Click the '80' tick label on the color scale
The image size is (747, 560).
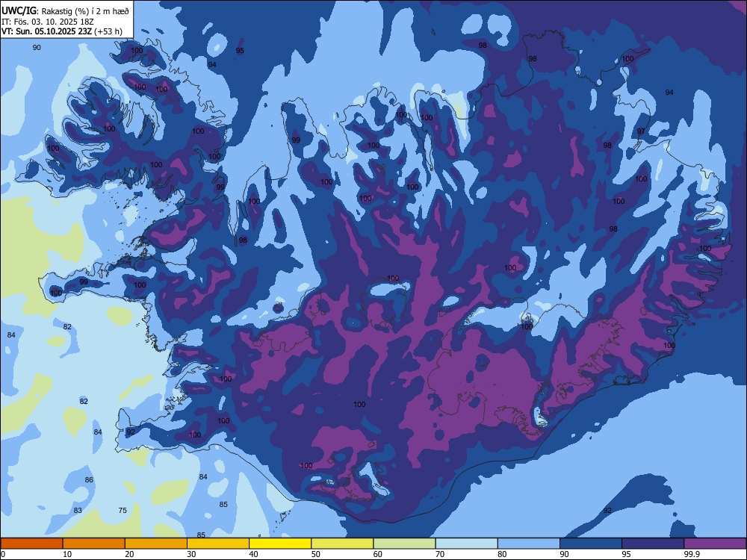[502, 554]
